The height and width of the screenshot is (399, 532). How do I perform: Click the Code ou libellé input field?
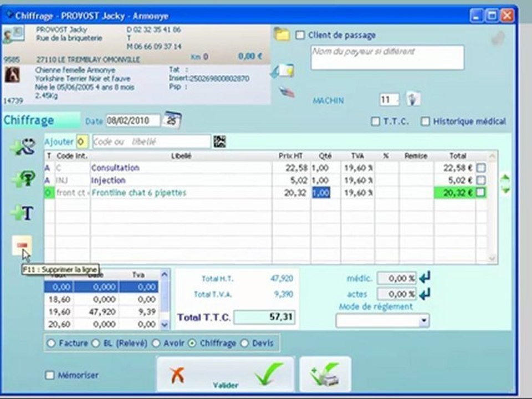coord(151,141)
